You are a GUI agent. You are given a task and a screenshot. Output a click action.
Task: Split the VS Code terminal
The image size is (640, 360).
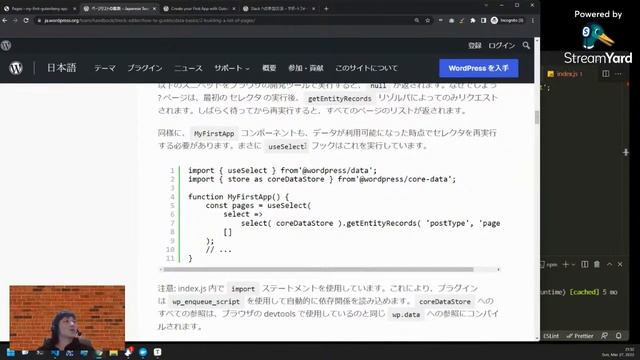click(584, 264)
